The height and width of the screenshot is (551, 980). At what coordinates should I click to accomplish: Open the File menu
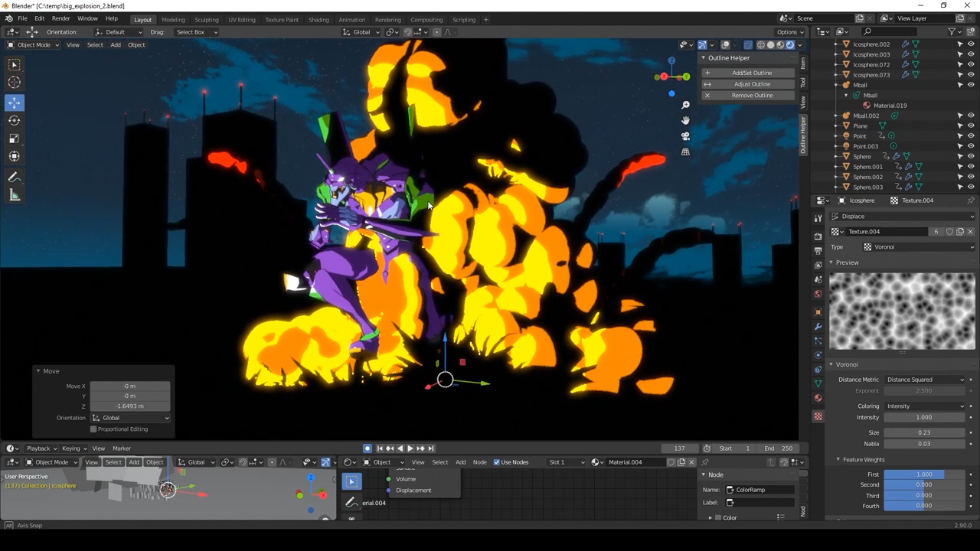tap(22, 18)
